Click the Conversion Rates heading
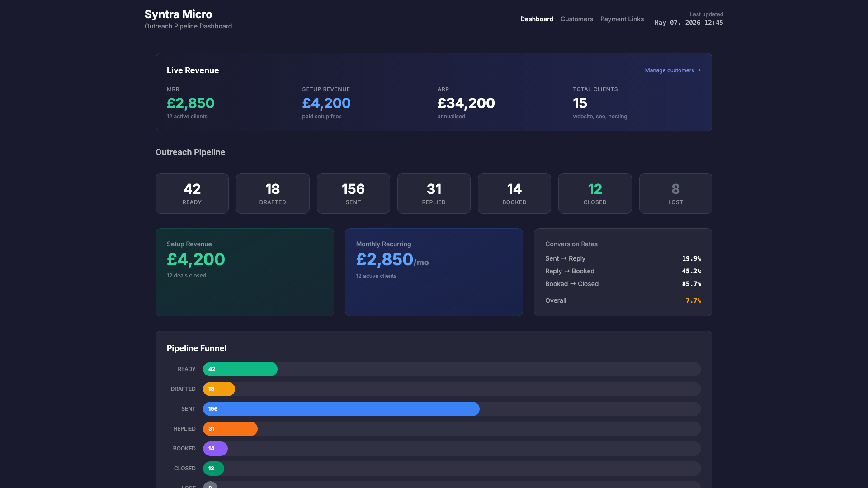The image size is (868, 488). click(571, 244)
